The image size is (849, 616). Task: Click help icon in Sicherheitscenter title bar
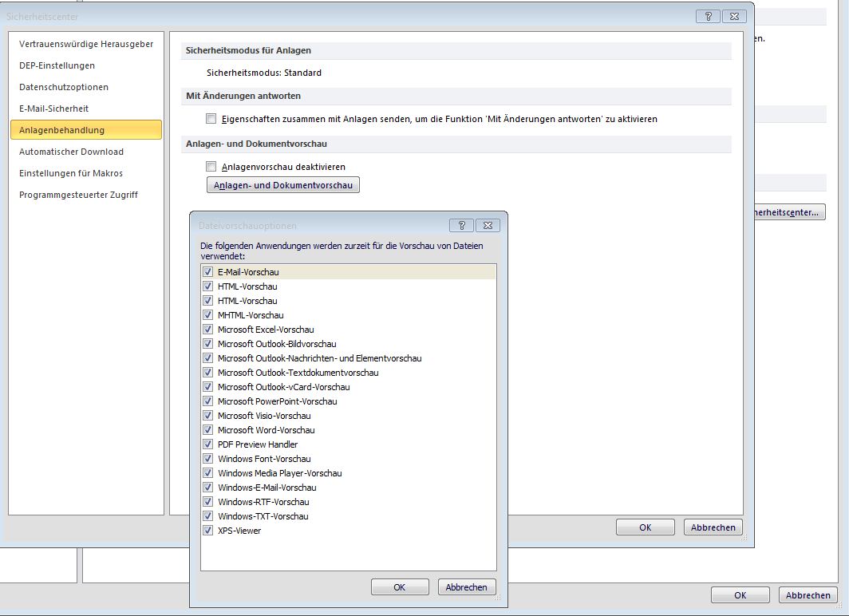(708, 16)
